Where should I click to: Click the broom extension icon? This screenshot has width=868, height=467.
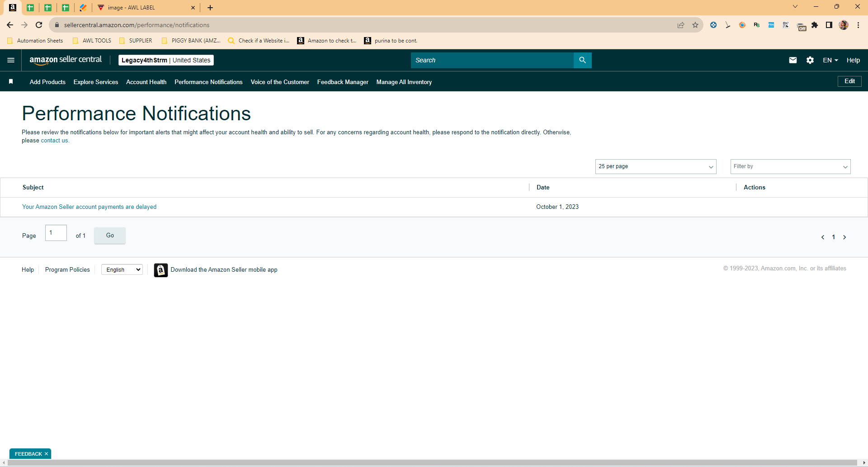click(x=728, y=25)
